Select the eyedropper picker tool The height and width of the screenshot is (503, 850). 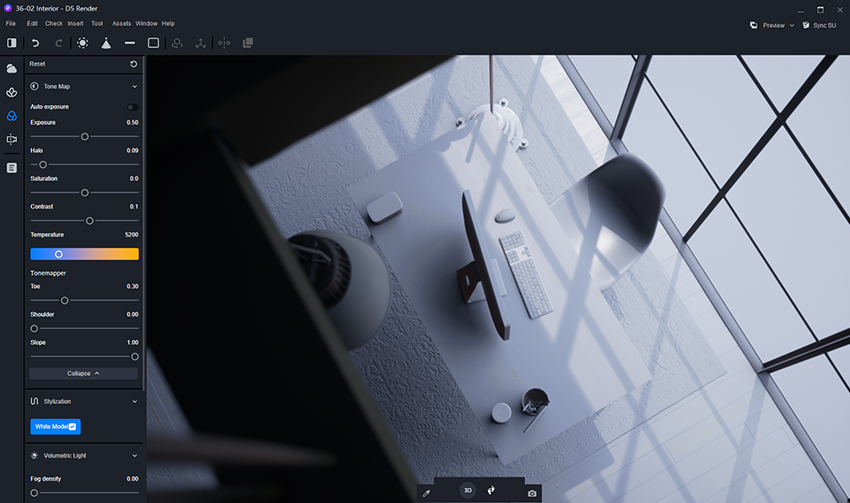(426, 493)
